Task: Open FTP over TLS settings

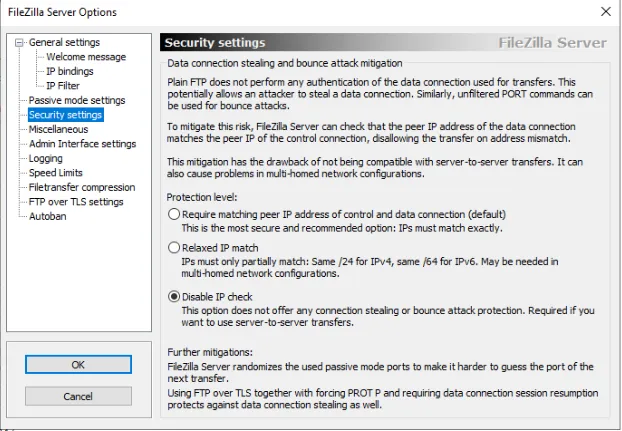Action: (76, 202)
